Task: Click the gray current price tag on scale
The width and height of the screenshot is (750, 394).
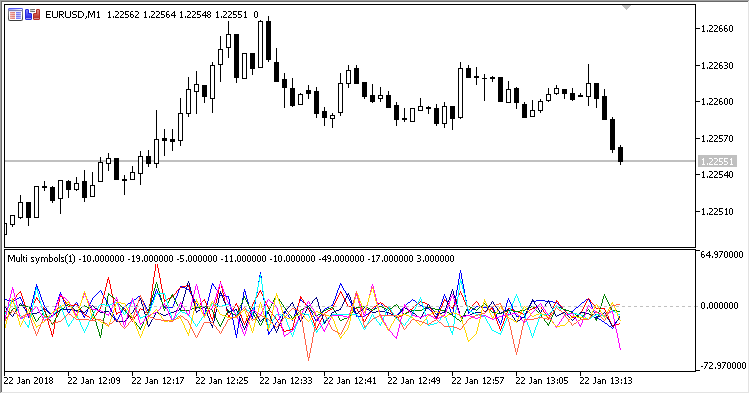Action: point(717,162)
